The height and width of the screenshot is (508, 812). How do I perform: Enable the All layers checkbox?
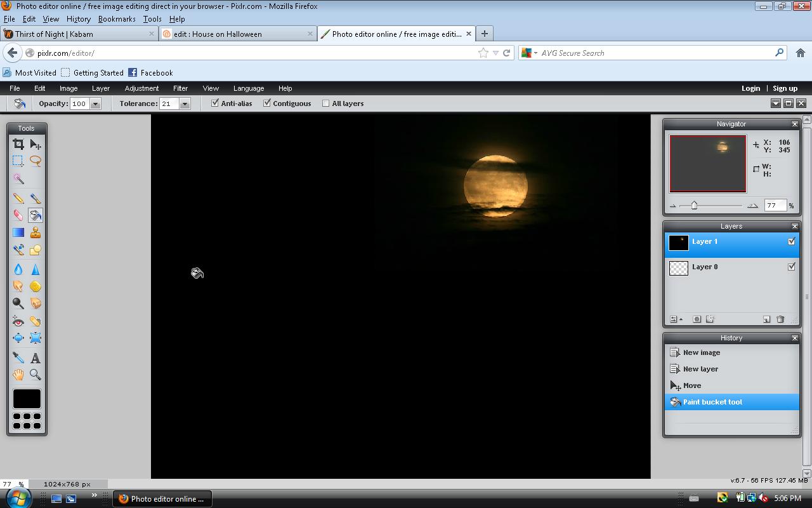326,103
